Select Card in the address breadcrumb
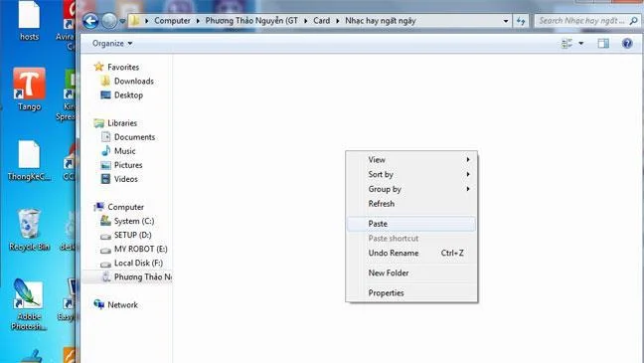 click(322, 21)
